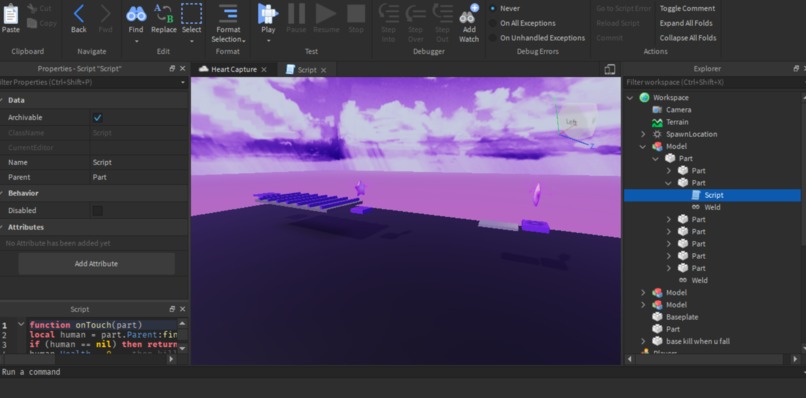
Task: Click the Stop test button
Action: pyautogui.click(x=356, y=14)
